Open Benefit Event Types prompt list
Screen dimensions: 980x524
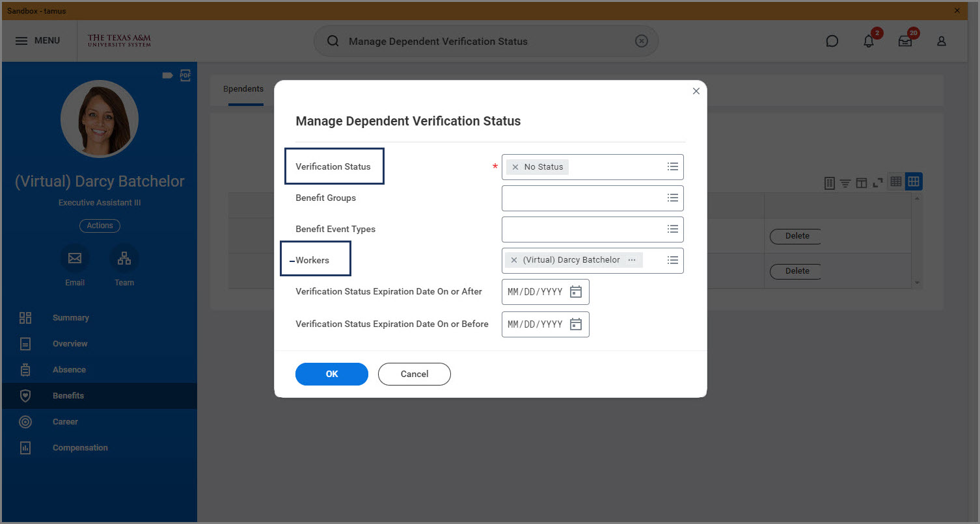(673, 229)
